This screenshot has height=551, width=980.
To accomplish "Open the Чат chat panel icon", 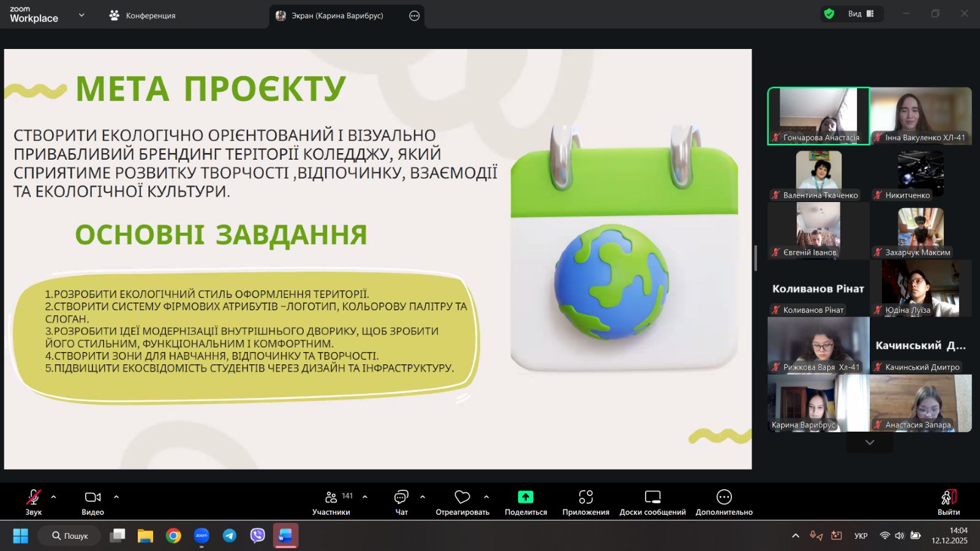I will [x=401, y=497].
